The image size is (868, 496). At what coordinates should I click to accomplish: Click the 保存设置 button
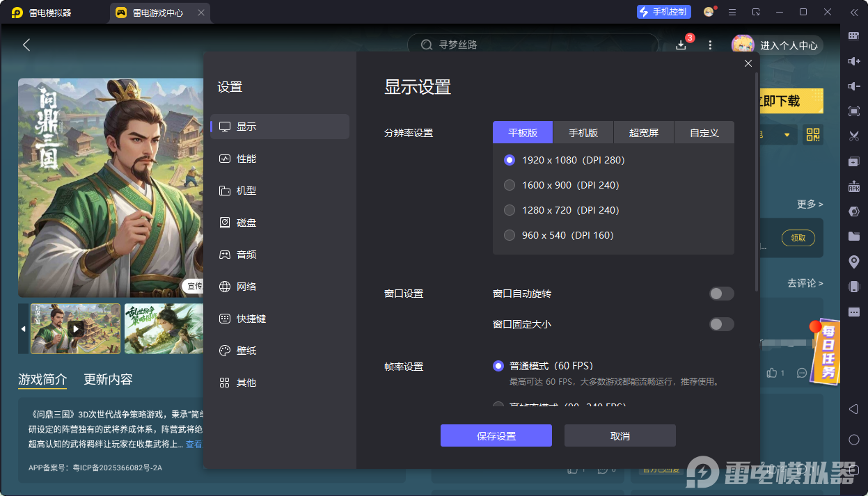[x=496, y=435]
